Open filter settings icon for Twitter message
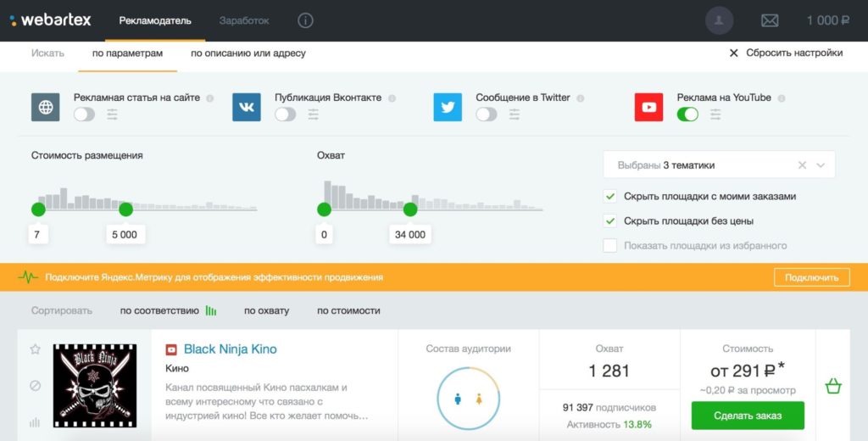 515,114
